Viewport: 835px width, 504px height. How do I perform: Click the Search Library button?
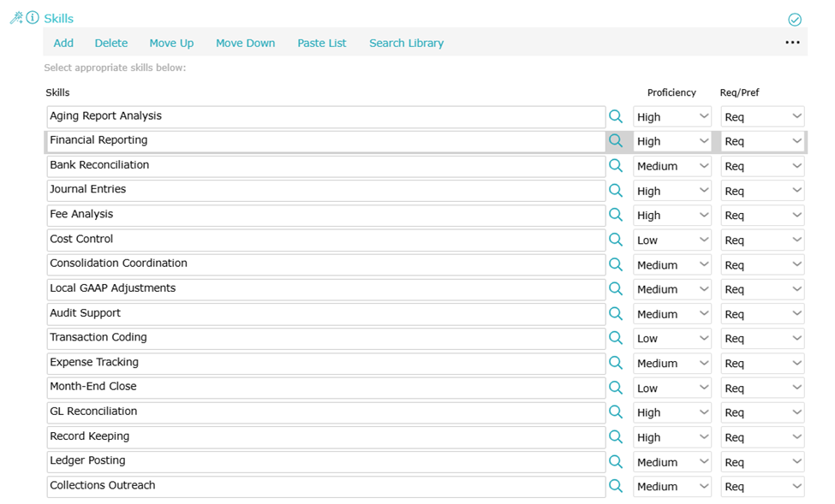(406, 43)
